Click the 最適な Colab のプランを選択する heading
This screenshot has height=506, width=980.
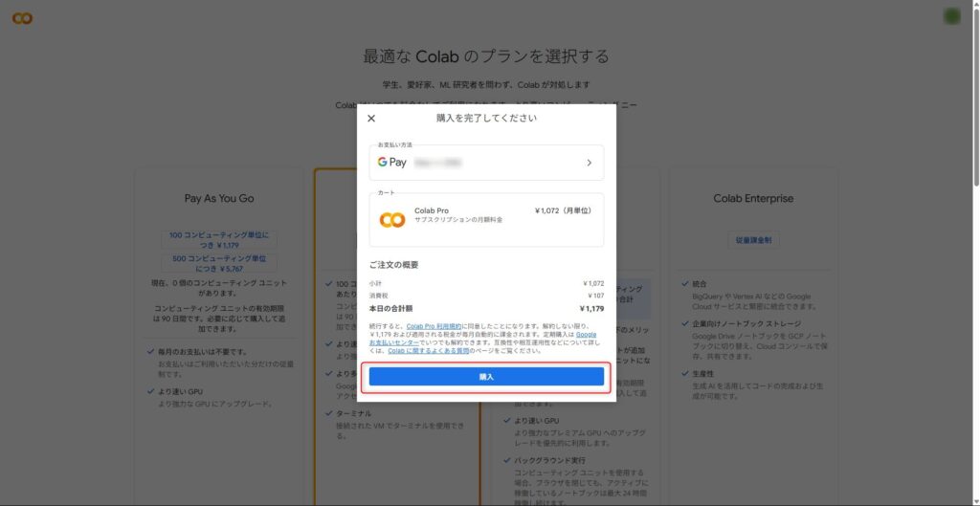486,56
